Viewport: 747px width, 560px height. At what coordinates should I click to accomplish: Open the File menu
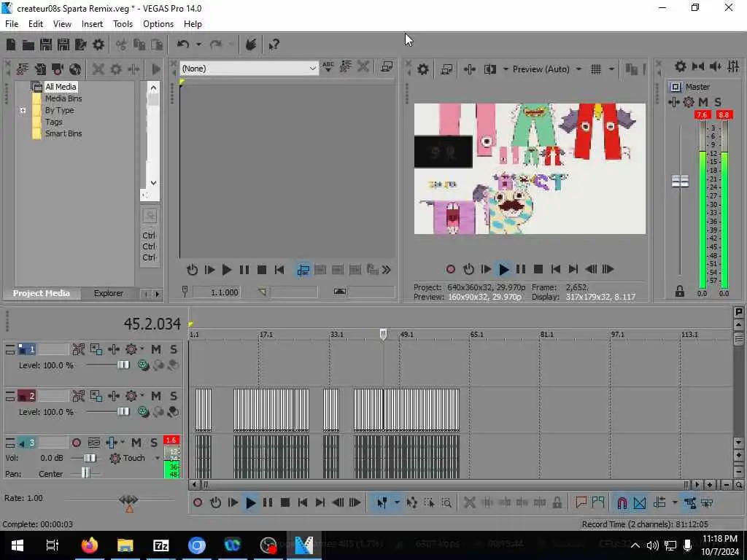(12, 24)
